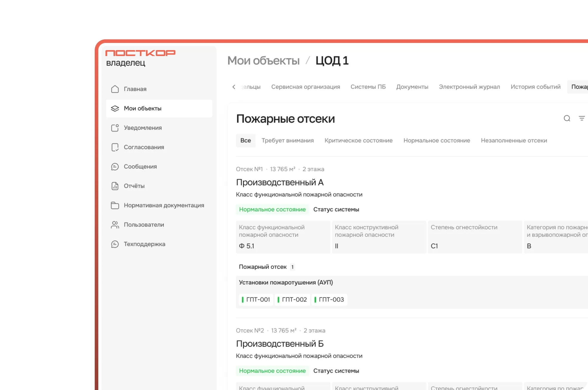Click the Отсек №1 info line
Screen dimensions: 588x390
280,169
